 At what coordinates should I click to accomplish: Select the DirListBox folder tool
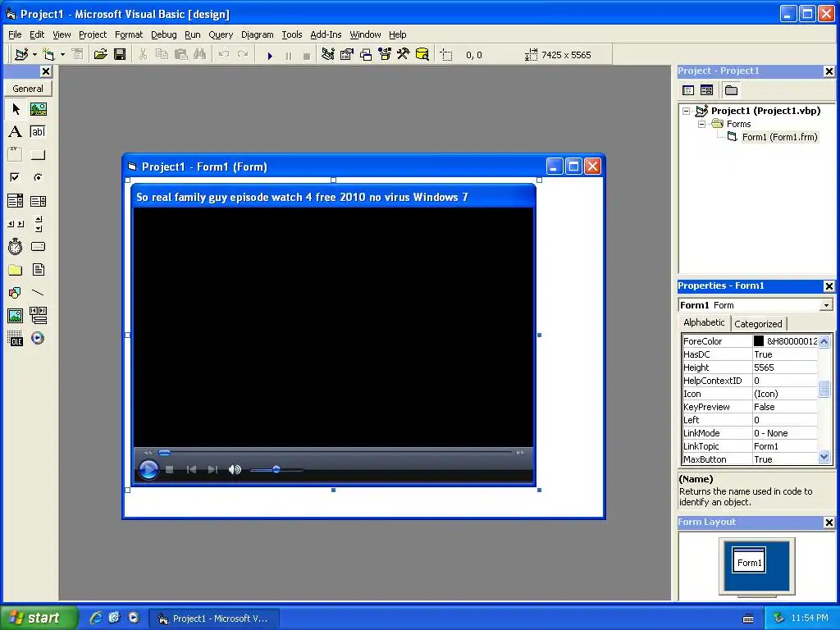point(16,269)
